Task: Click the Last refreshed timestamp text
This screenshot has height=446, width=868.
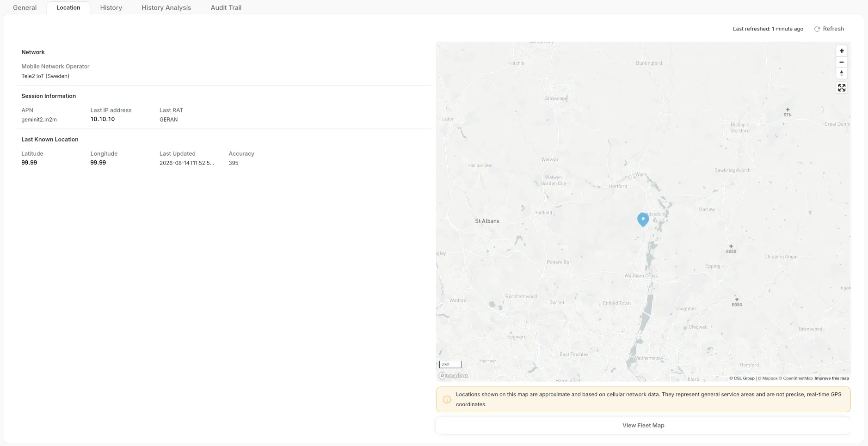Action: 768,29
